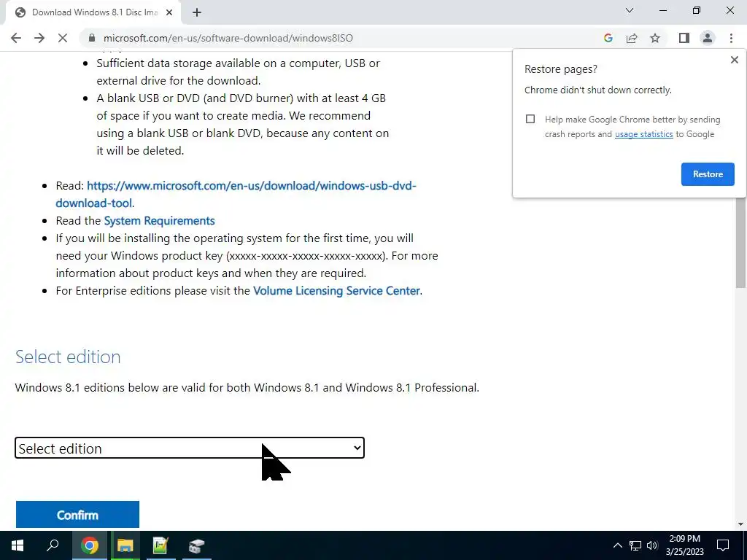Go back to the previous page
The height and width of the screenshot is (560, 747).
(16, 38)
